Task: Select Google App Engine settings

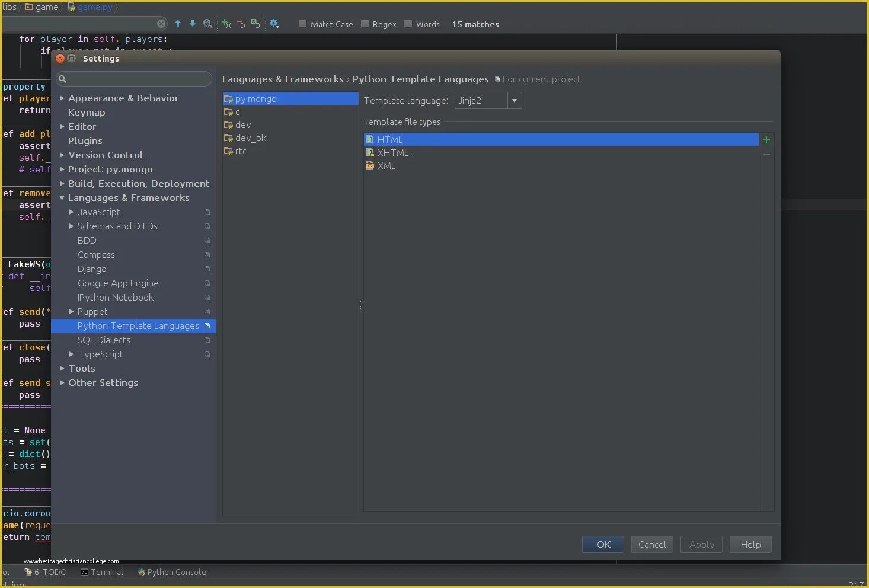Action: pyautogui.click(x=118, y=283)
